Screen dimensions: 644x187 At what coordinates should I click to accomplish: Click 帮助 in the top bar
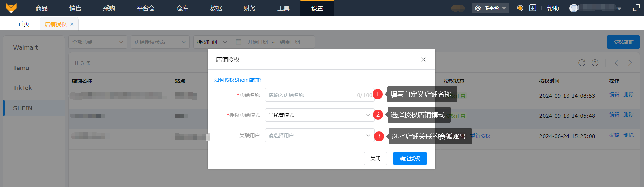553,8
